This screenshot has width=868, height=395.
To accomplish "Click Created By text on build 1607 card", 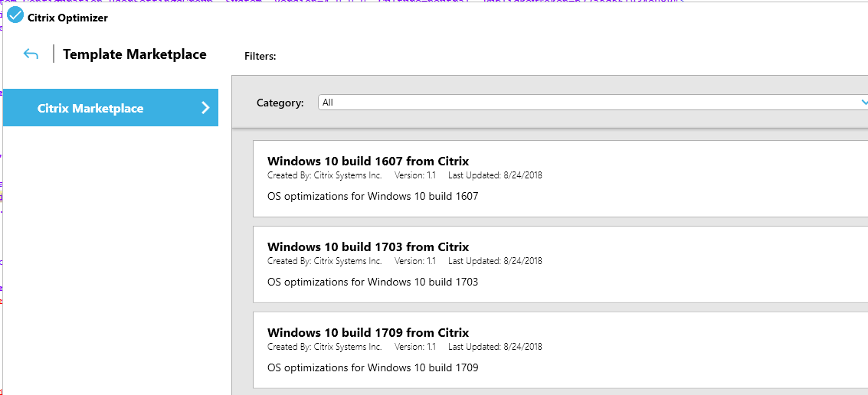I will coord(324,175).
